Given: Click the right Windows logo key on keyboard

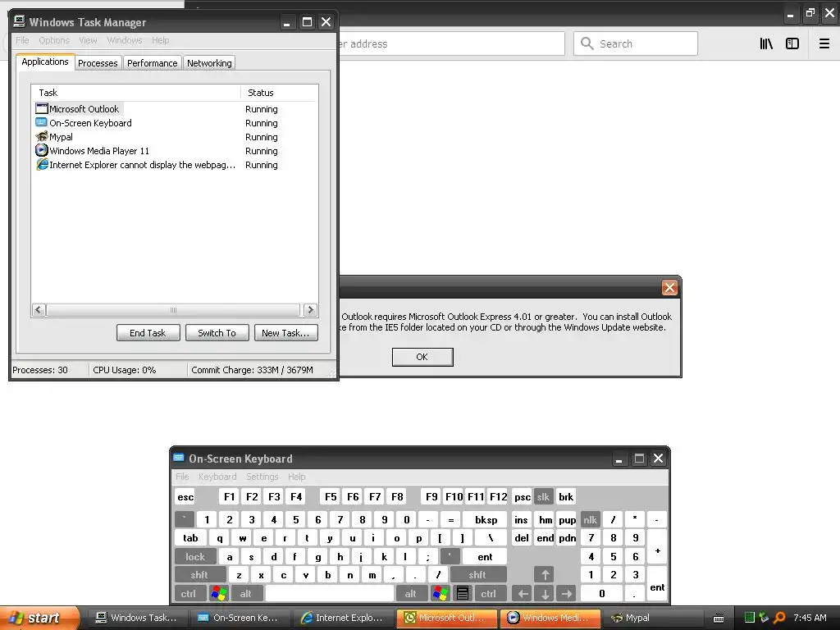Looking at the screenshot, I should click(x=441, y=593).
